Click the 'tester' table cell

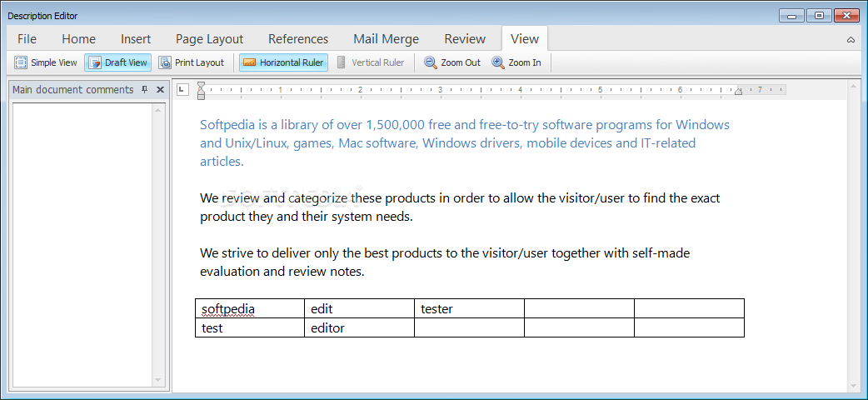coord(470,308)
